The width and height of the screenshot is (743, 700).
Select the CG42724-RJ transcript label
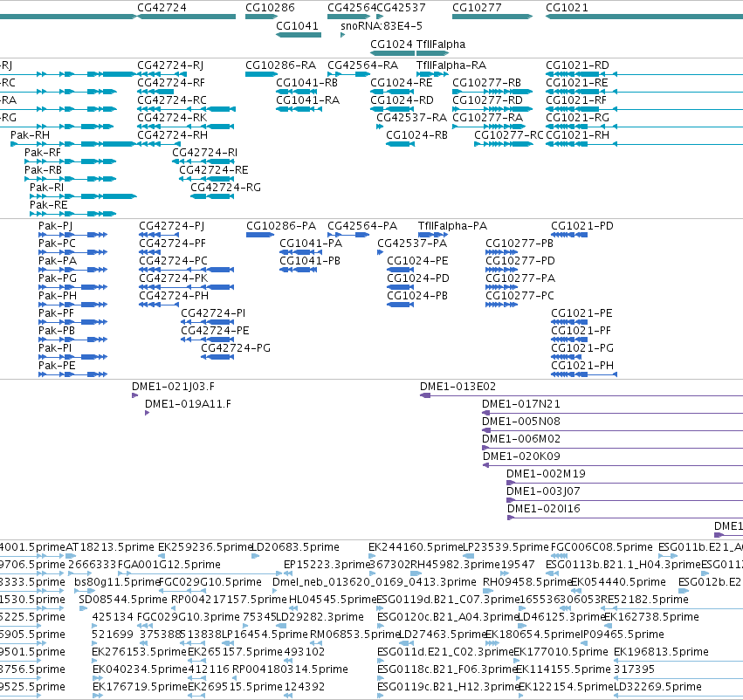(170, 65)
